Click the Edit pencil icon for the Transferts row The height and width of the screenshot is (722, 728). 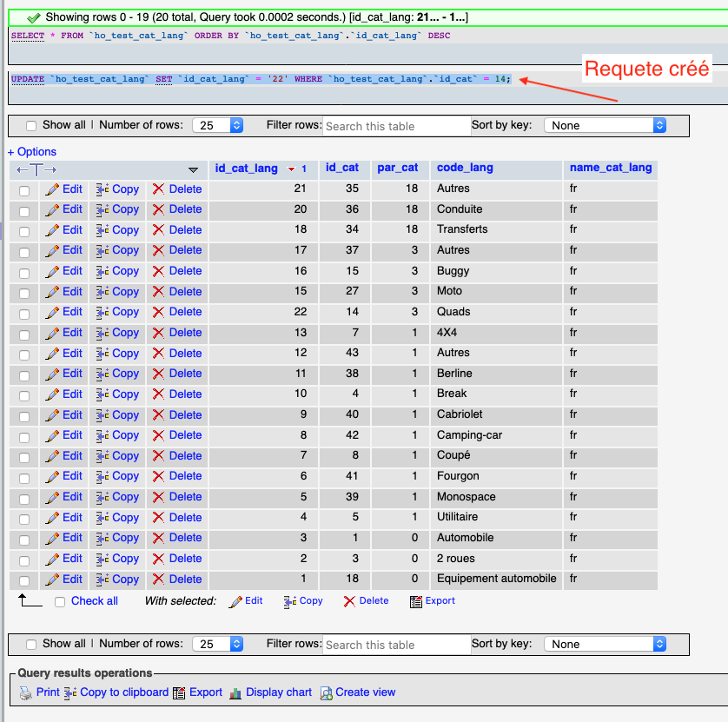click(x=52, y=230)
